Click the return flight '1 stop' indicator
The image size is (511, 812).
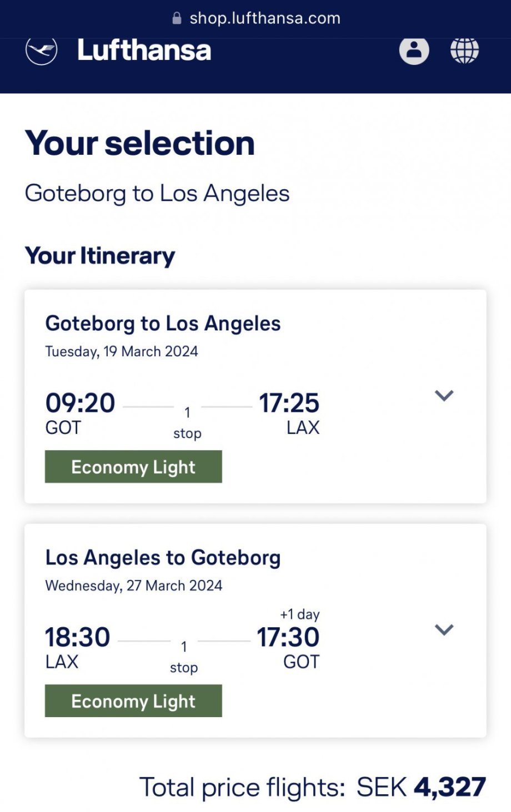184,656
